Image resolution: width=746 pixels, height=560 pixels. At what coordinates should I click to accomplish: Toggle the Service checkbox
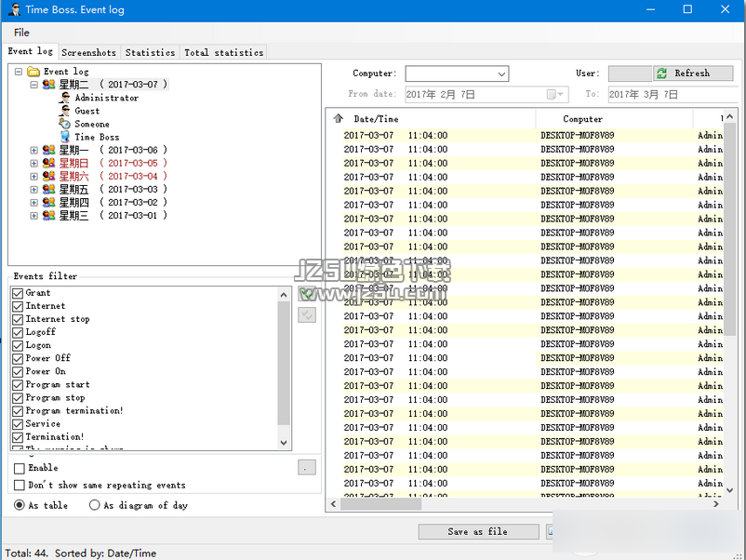pos(18,424)
